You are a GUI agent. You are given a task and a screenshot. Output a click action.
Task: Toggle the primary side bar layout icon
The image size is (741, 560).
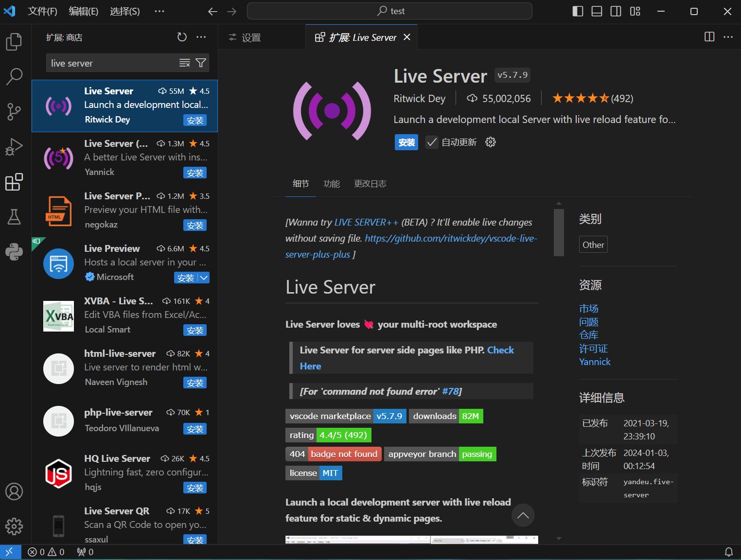578,11
